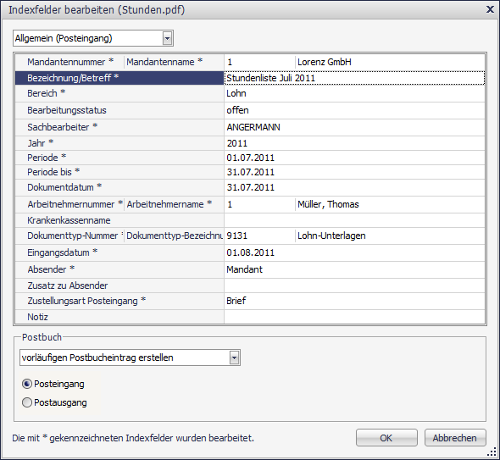Select the Krankenkassenname row label
The height and width of the screenshot is (460, 500).
point(120,220)
